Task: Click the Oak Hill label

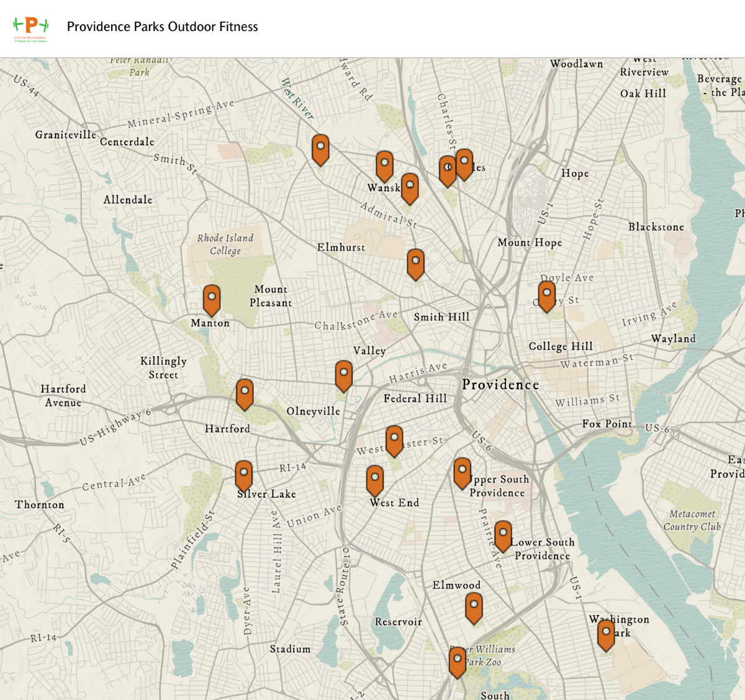Action: point(643,94)
